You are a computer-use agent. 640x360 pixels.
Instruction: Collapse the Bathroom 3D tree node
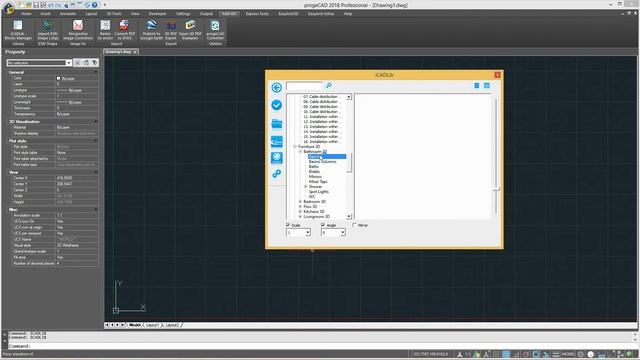pos(300,151)
